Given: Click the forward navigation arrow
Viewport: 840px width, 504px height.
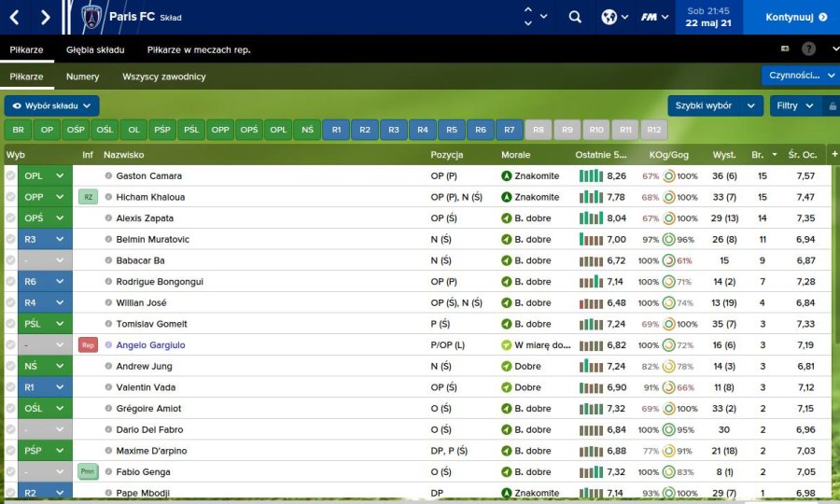Looking at the screenshot, I should [46, 17].
